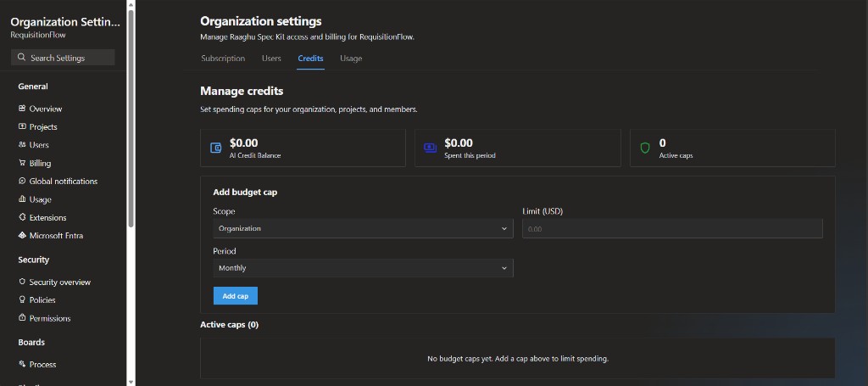Switch to the Subscription tab
Viewport: 868px width, 386px height.
(223, 59)
